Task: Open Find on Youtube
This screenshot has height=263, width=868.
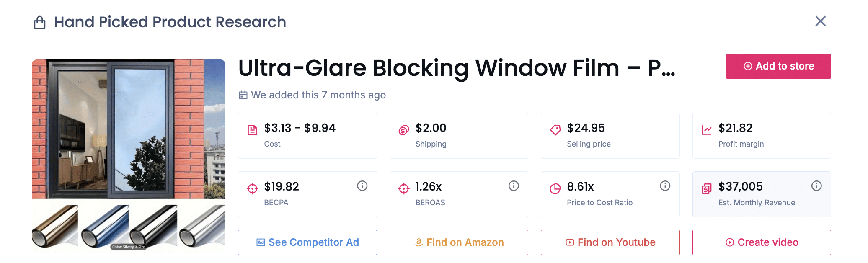Action: 610,242
